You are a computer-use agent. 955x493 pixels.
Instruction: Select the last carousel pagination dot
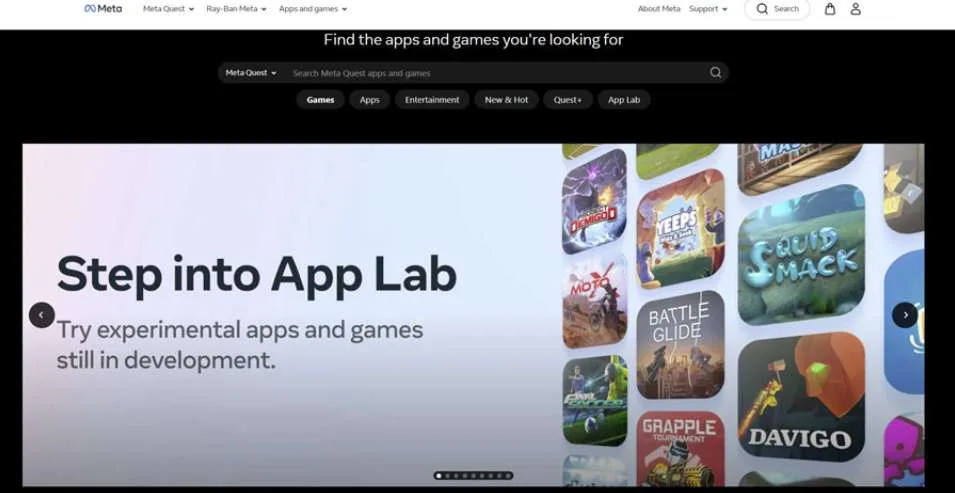(x=509, y=476)
